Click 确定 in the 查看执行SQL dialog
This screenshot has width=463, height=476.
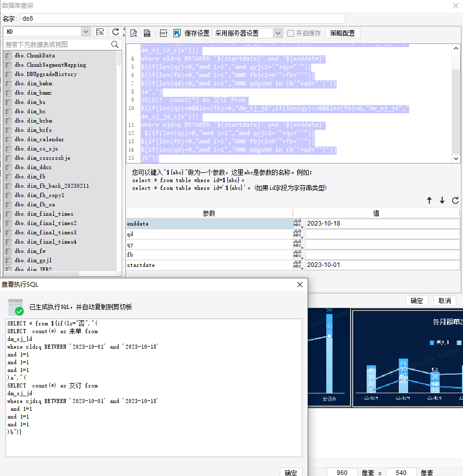click(x=291, y=472)
